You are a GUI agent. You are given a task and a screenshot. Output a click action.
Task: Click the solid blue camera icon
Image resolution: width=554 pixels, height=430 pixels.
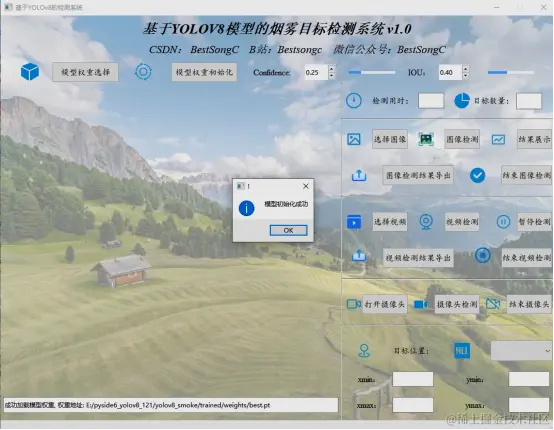coord(421,304)
